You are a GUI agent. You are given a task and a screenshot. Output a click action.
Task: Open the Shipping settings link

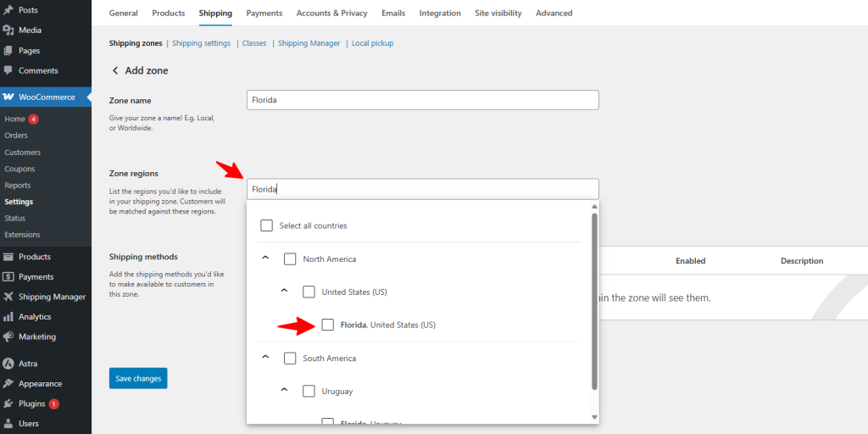[x=201, y=43]
